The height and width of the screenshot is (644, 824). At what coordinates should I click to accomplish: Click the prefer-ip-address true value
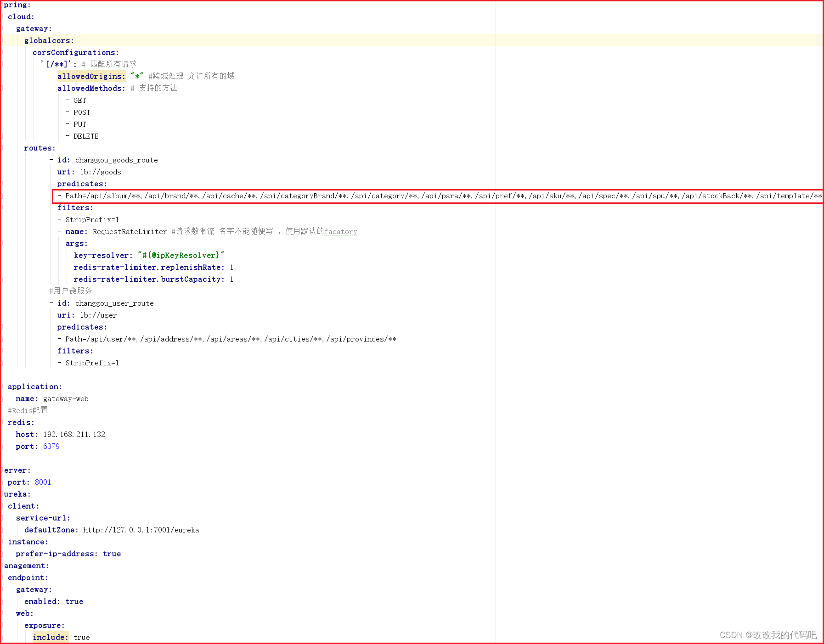coord(112,554)
